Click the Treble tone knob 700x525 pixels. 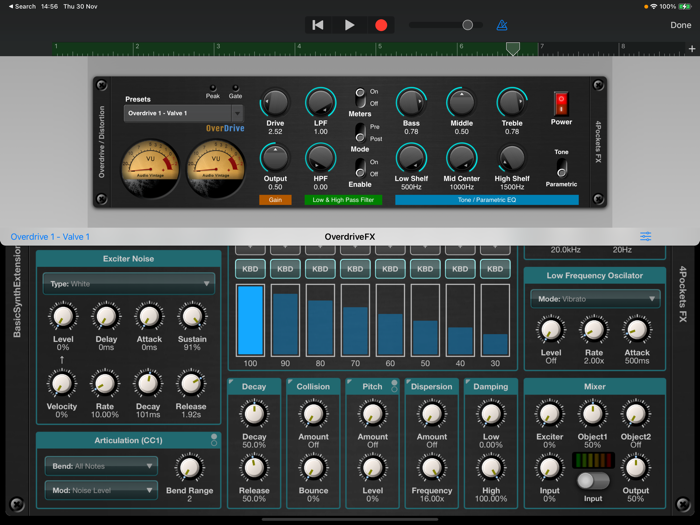(x=512, y=102)
